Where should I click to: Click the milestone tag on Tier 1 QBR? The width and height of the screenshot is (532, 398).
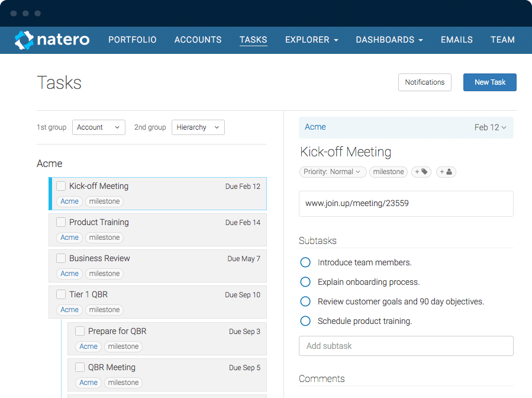coord(105,310)
